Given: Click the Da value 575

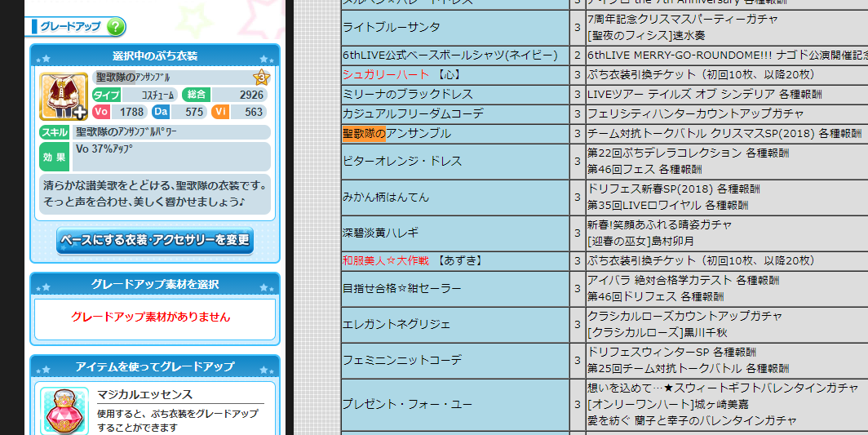Looking at the screenshot, I should point(194,112).
